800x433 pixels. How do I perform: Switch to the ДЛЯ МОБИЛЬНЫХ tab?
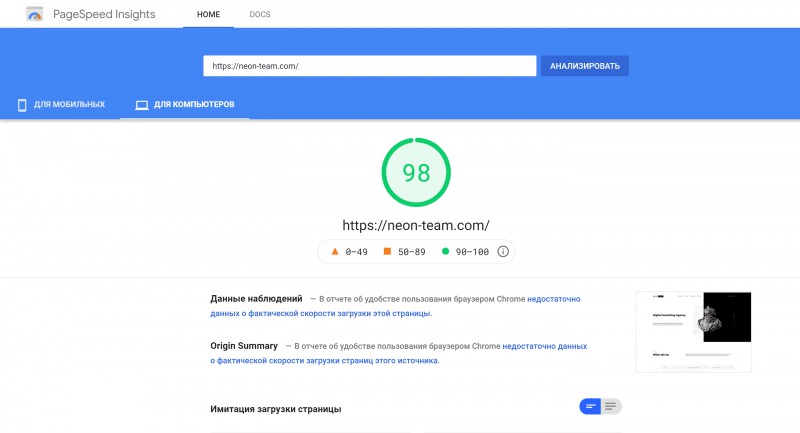coord(61,105)
